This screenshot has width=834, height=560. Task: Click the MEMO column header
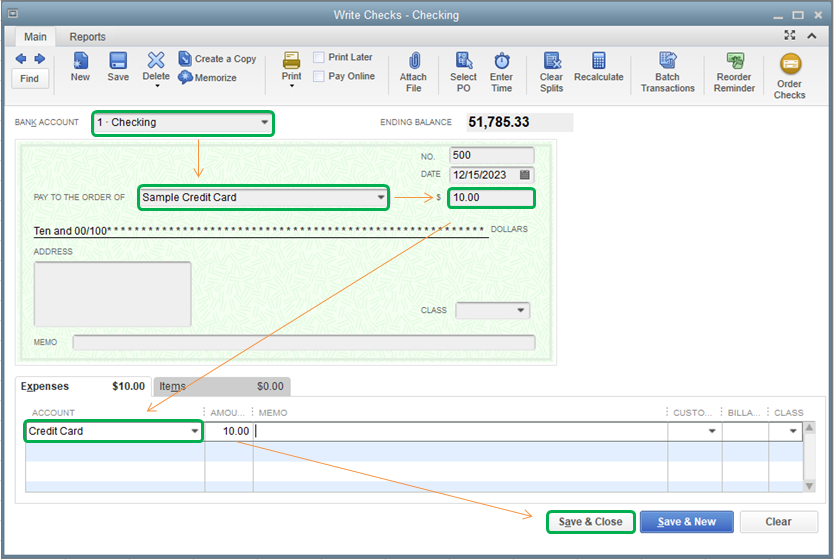[x=273, y=413]
